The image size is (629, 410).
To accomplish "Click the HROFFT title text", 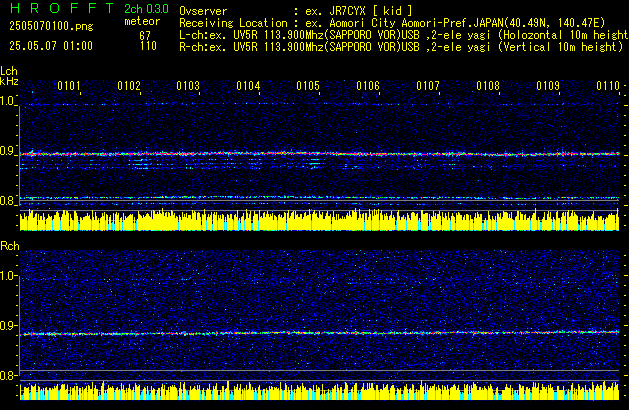I will tap(62, 8).
